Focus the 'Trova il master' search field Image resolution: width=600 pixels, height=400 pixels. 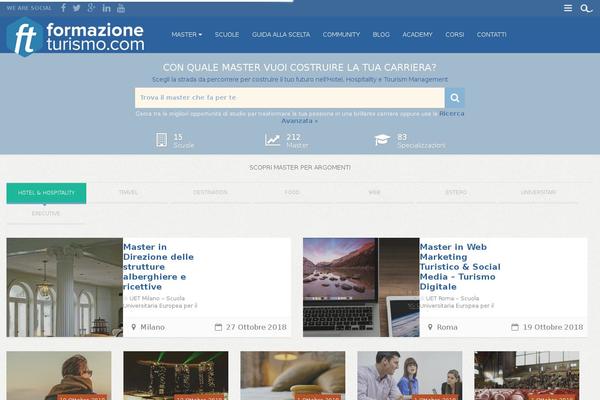(x=290, y=98)
